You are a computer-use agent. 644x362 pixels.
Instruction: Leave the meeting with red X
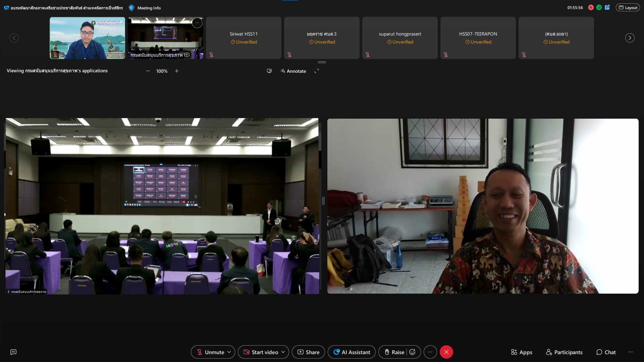[446, 352]
